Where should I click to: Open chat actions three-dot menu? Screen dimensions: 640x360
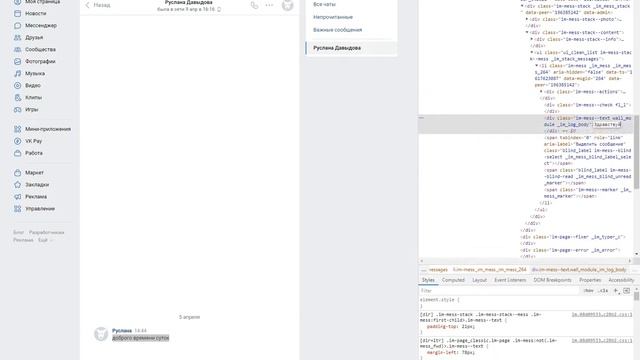269,5
